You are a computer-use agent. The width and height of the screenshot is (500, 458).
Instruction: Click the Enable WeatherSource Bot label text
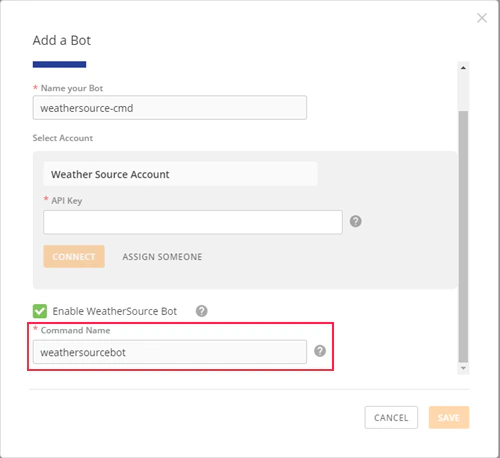[115, 311]
